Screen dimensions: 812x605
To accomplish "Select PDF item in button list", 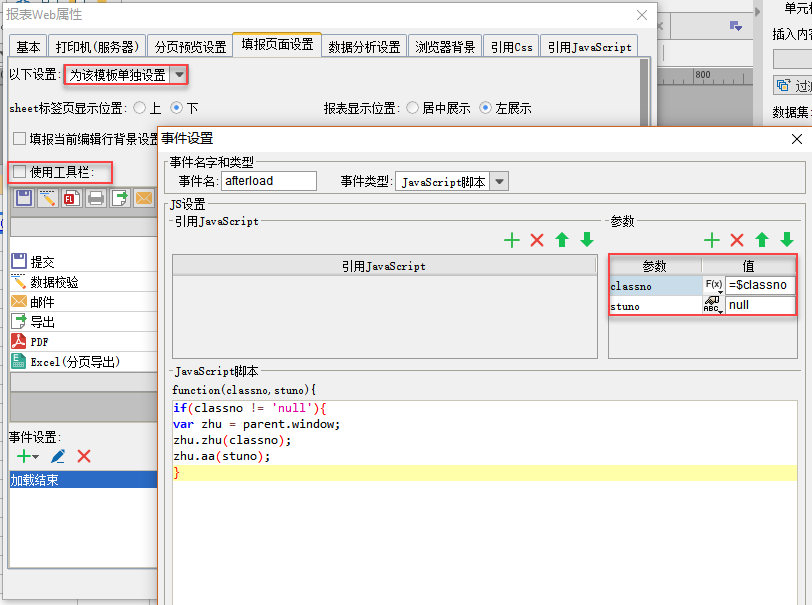I will point(83,342).
